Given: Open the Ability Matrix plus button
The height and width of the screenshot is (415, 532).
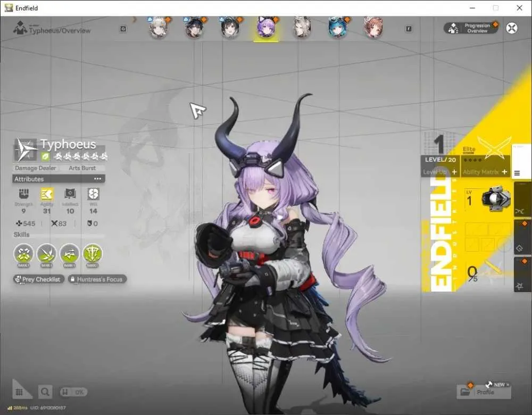Looking at the screenshot, I should (x=504, y=172).
